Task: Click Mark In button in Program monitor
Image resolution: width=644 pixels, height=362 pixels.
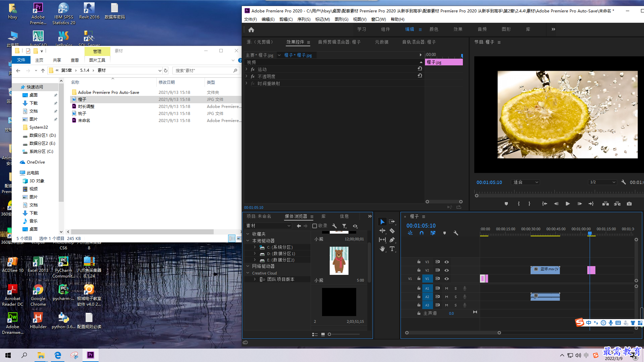Action: pyautogui.click(x=519, y=204)
